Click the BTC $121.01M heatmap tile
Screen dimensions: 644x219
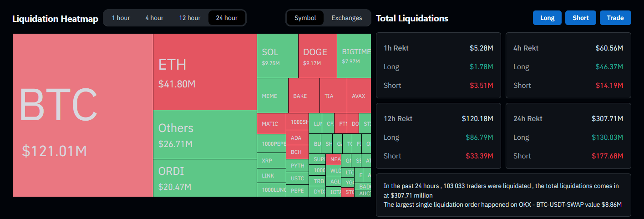[x=82, y=115]
